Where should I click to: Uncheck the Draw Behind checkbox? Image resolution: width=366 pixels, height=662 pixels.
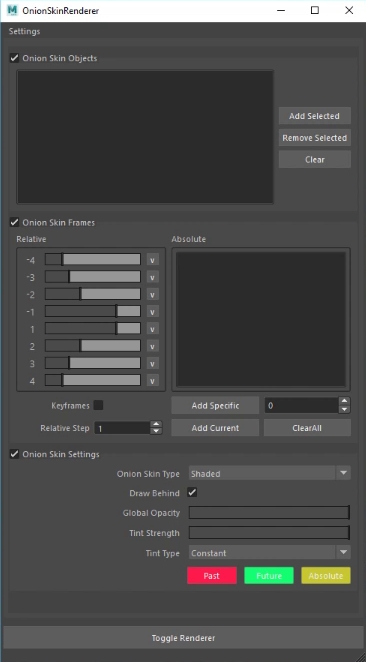(192, 493)
